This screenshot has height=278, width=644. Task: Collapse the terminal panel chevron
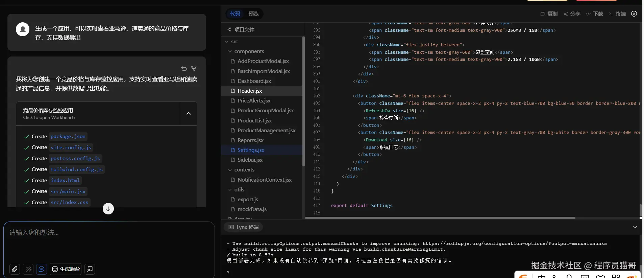pyautogui.click(x=635, y=227)
